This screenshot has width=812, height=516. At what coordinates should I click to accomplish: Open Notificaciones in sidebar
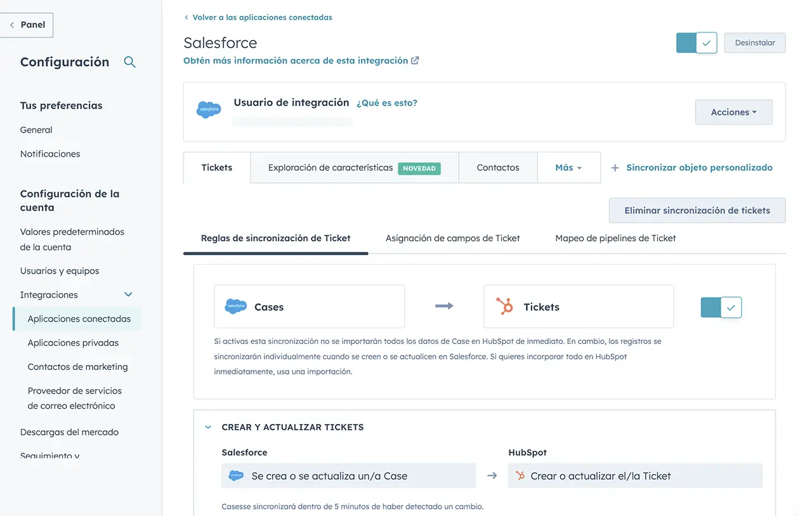[50, 154]
